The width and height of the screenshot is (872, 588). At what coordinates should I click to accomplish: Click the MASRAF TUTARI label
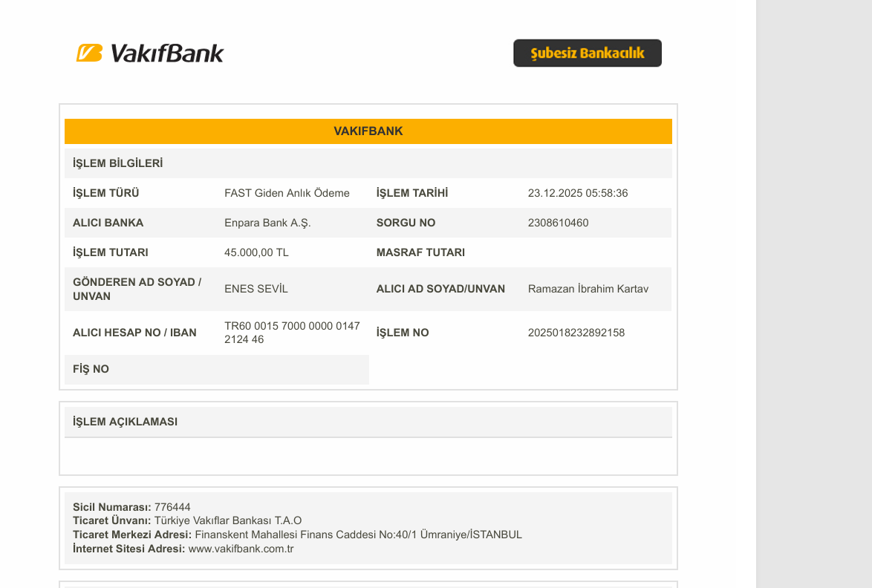coord(420,252)
